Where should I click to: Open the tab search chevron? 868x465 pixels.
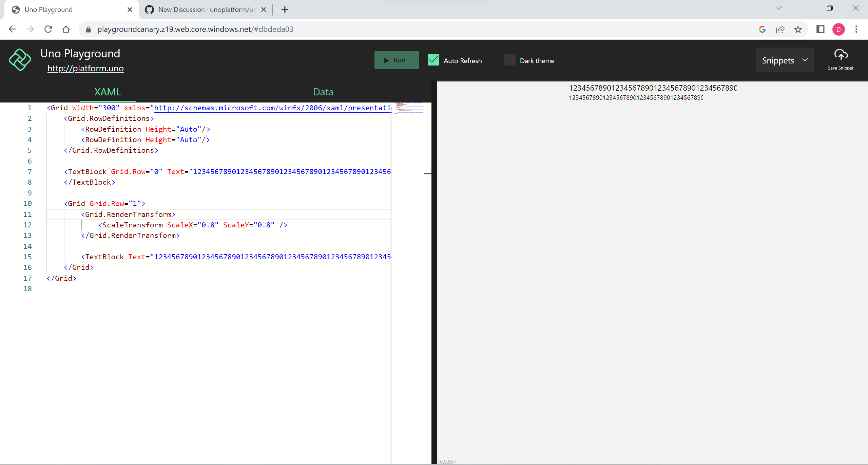(x=778, y=8)
